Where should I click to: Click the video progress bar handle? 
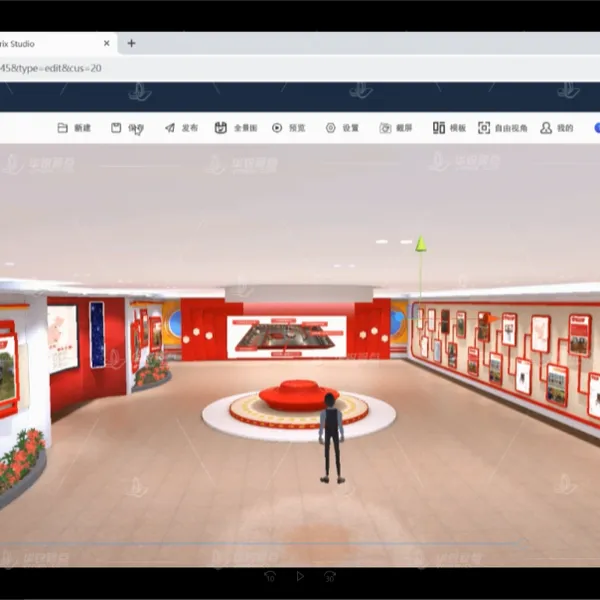523,543
